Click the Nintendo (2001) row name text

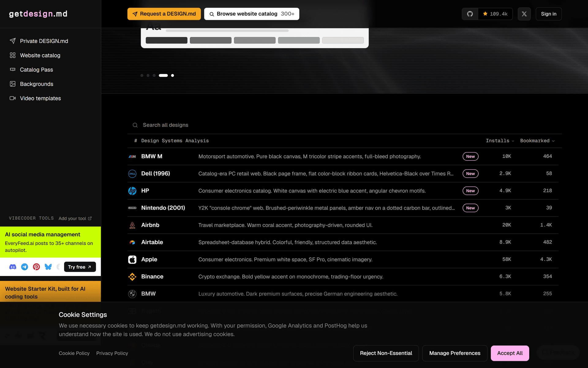coord(163,208)
